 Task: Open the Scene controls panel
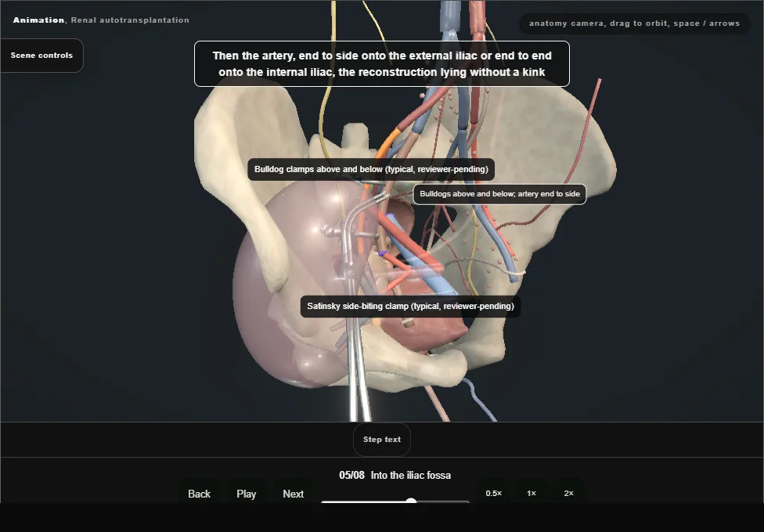pos(42,56)
